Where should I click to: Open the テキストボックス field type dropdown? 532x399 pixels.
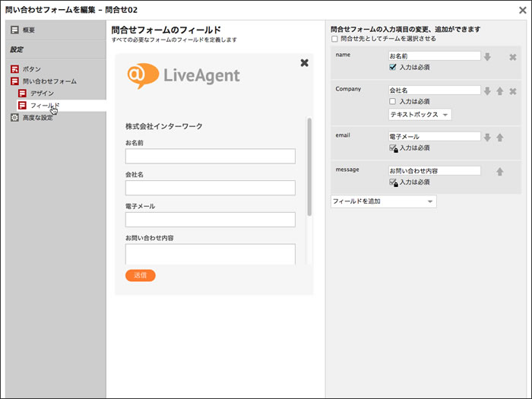(420, 115)
